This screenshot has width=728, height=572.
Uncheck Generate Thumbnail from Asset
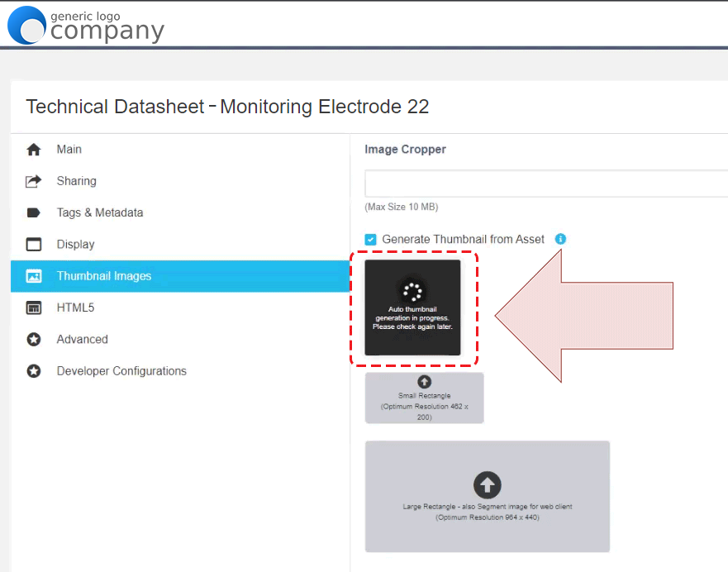[370, 239]
